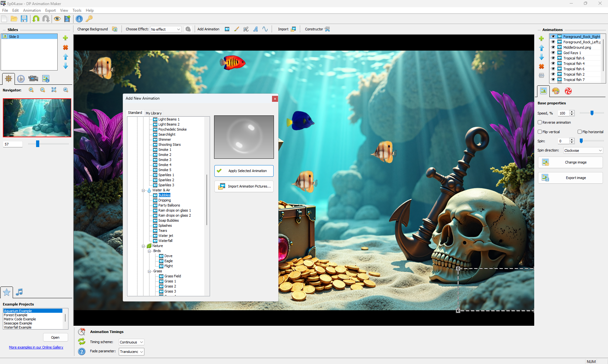Image resolution: width=608 pixels, height=364 pixels.
Task: Enable the Reverse animation checkbox
Action: pos(540,122)
